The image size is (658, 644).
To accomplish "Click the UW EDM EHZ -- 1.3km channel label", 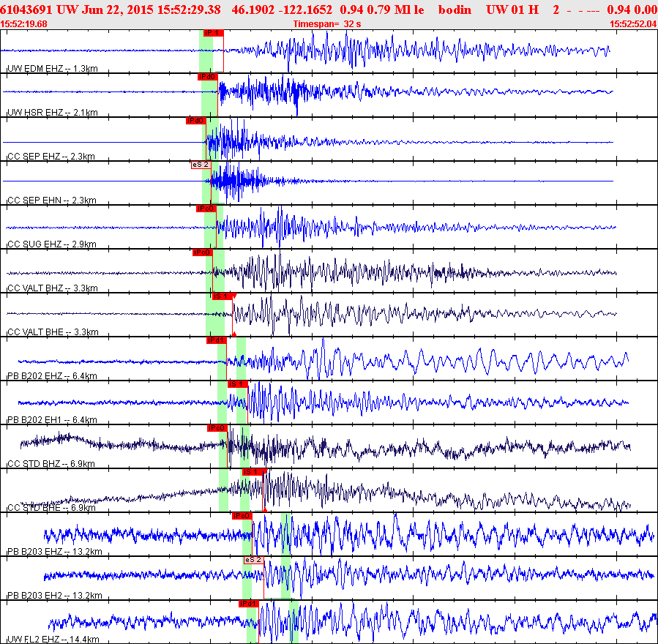I will point(53,68).
